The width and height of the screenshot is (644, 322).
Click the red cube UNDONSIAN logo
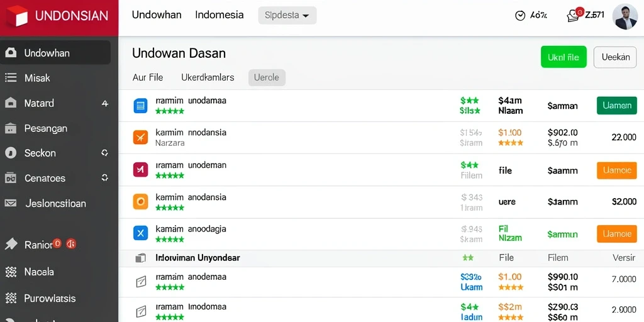tap(17, 16)
